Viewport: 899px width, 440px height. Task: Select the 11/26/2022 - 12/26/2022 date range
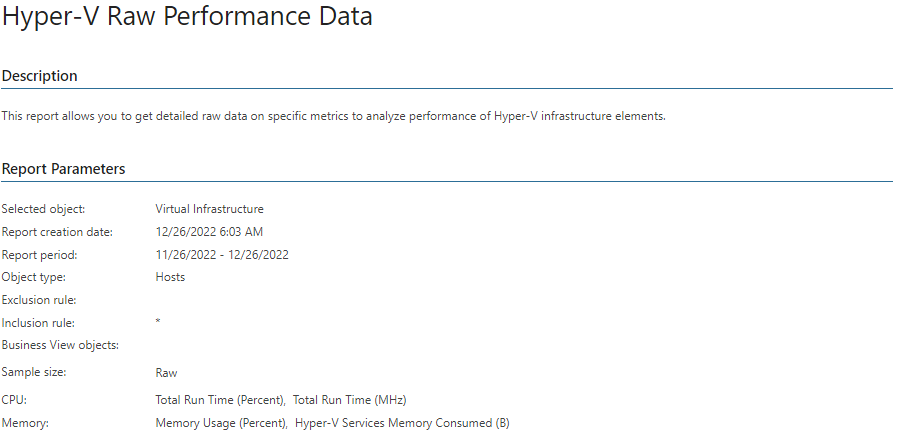[222, 255]
